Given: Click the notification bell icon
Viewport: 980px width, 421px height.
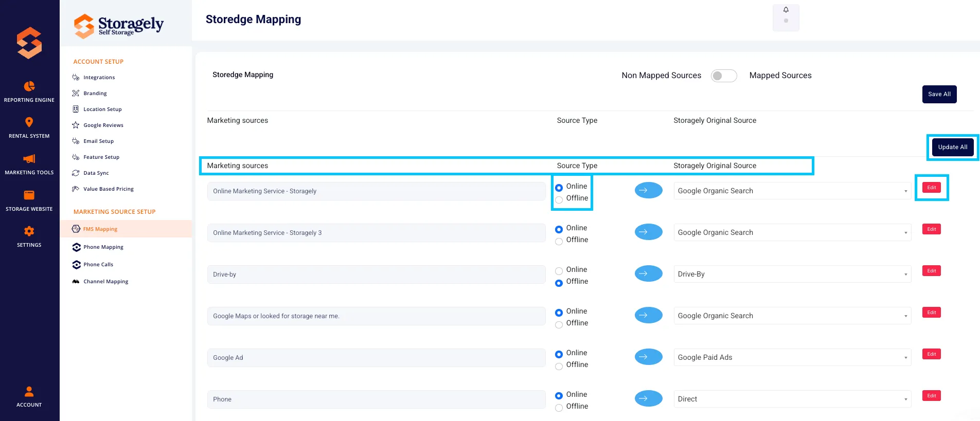Looking at the screenshot, I should [x=786, y=10].
